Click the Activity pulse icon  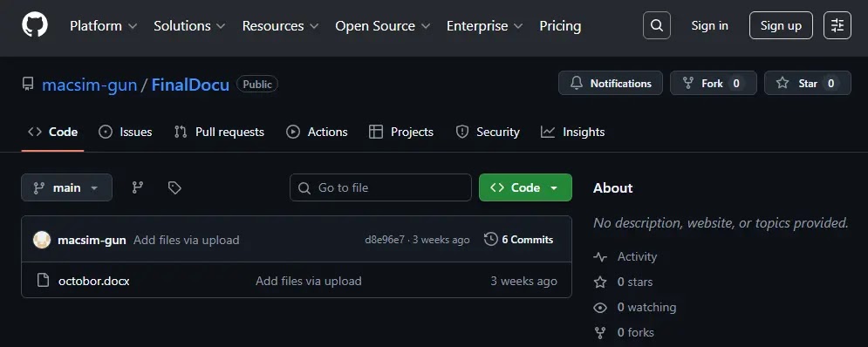point(600,257)
